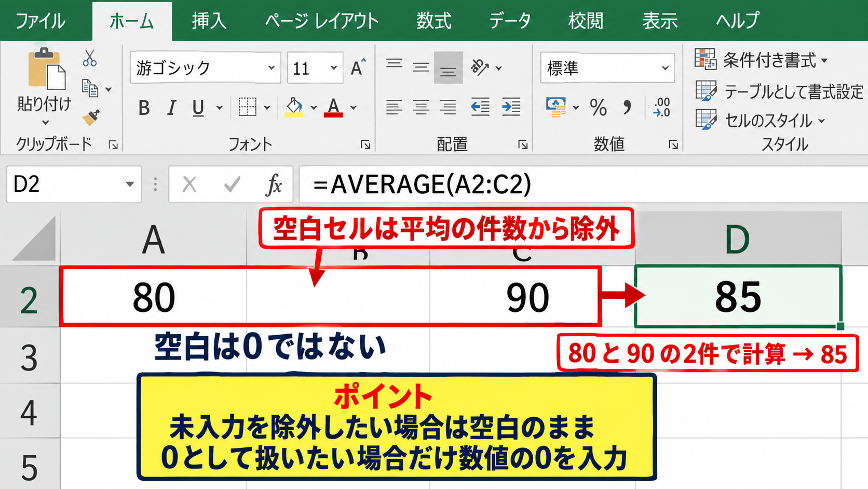Click the Cut scissors icon
Viewport: 868px width, 489px height.
pyautogui.click(x=89, y=59)
